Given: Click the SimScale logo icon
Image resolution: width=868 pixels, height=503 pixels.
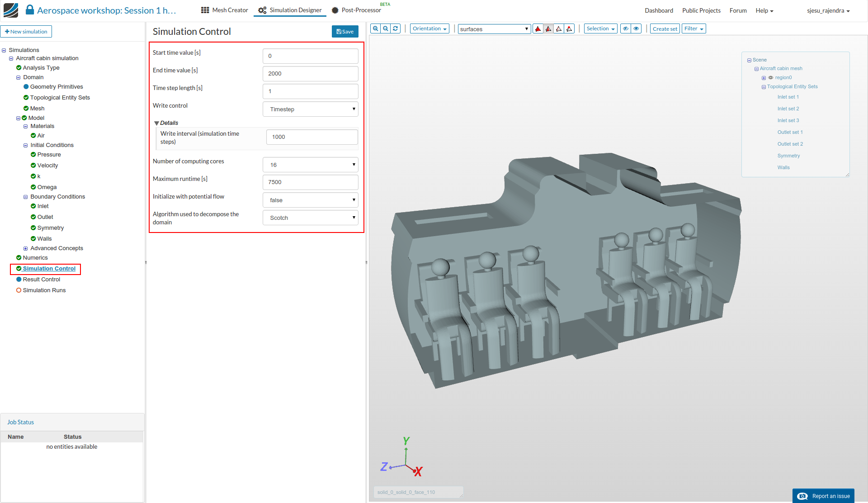Looking at the screenshot, I should (11, 10).
